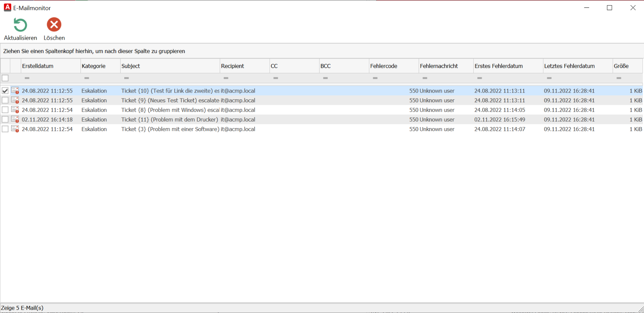Check the Ticket {8} row checkbox
The image size is (644, 313).
point(5,110)
